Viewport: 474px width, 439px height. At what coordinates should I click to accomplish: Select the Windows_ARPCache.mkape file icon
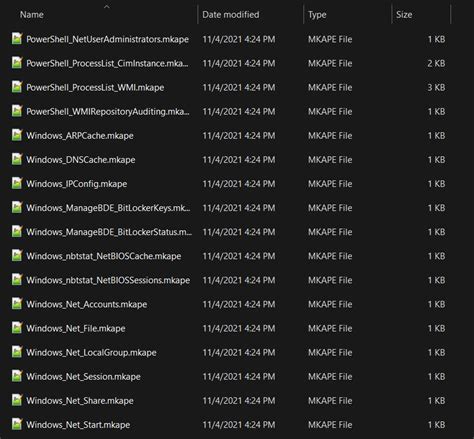(x=17, y=135)
